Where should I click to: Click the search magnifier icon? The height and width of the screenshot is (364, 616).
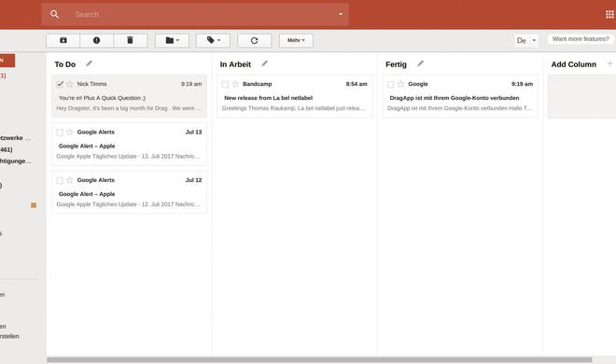click(54, 15)
